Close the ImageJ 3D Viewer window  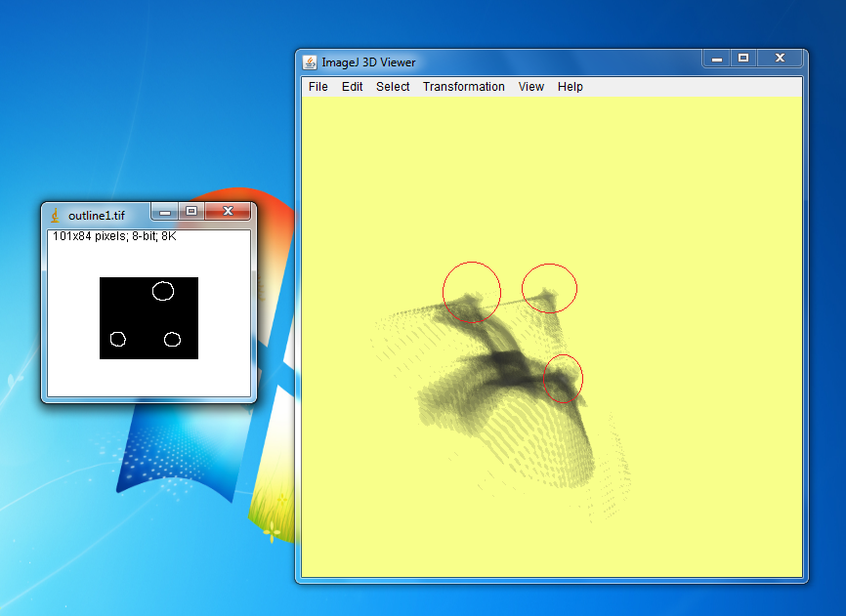780,59
